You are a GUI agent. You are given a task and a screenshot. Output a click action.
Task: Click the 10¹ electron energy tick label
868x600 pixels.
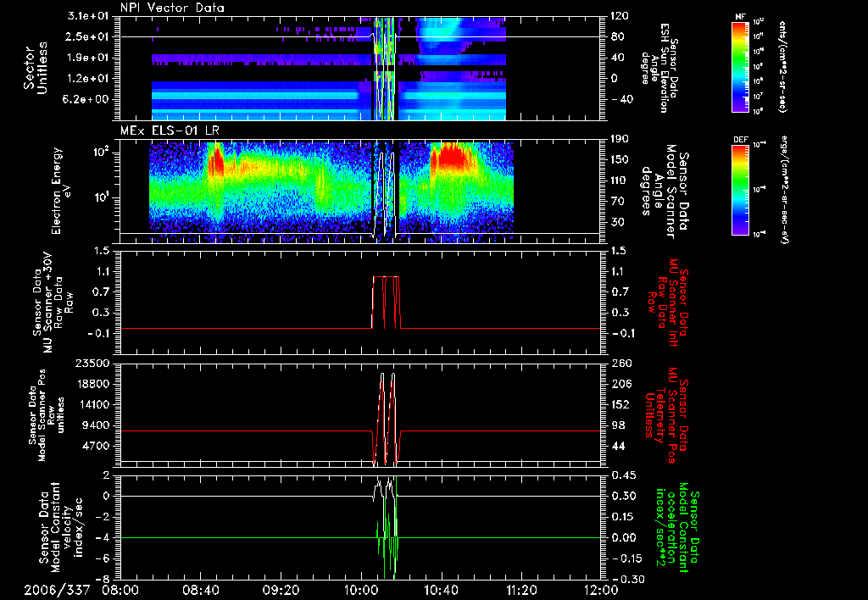click(101, 197)
